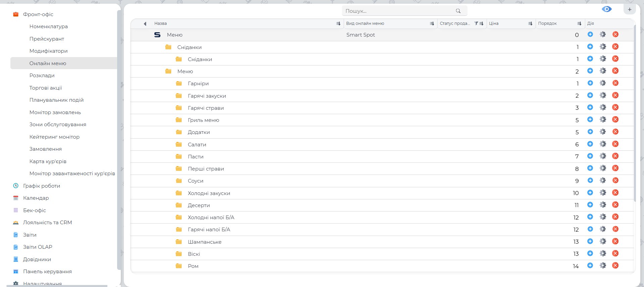Open gear settings for Гарніри row

tap(603, 83)
